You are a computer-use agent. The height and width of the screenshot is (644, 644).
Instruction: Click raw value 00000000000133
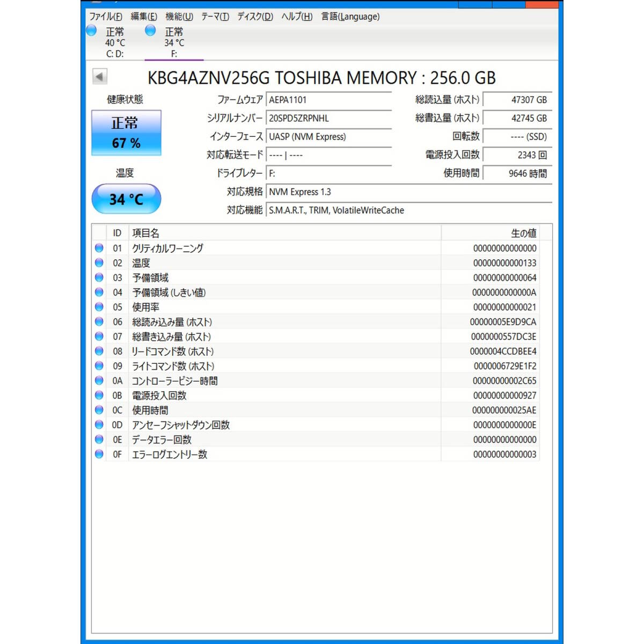[504, 263]
